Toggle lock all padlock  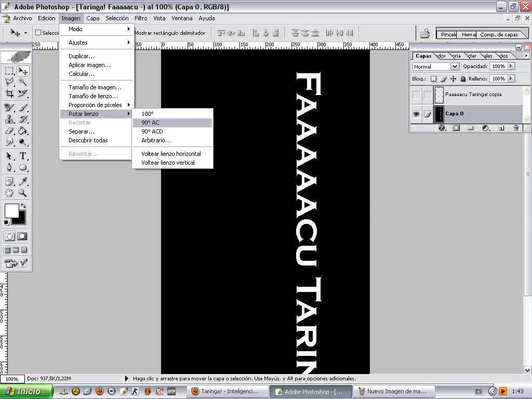463,79
